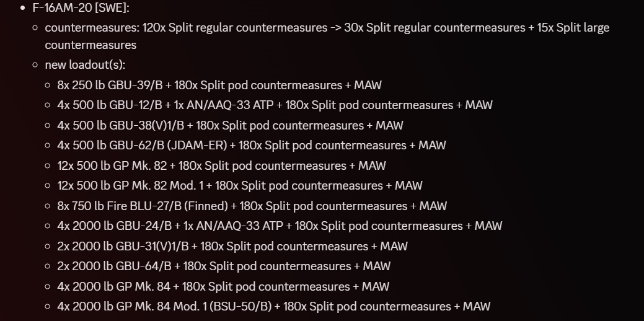
Task: Click the GP Mk. 82 loadout without Mod. 1
Action: 221,165
